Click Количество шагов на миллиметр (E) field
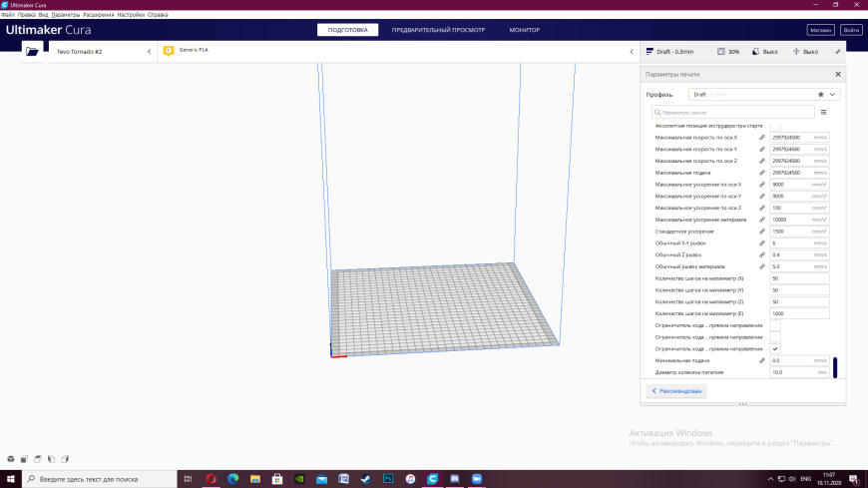The width and height of the screenshot is (868, 488). coord(799,313)
